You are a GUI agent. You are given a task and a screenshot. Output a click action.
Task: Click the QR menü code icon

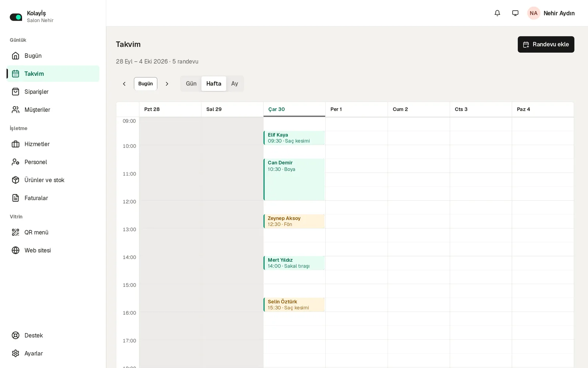15,232
